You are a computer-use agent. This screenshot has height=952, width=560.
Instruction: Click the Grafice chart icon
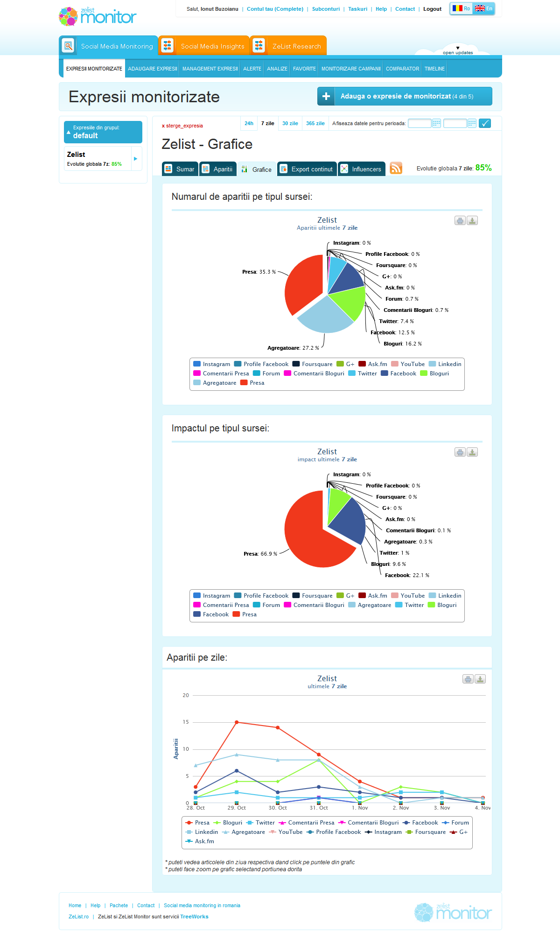point(244,169)
